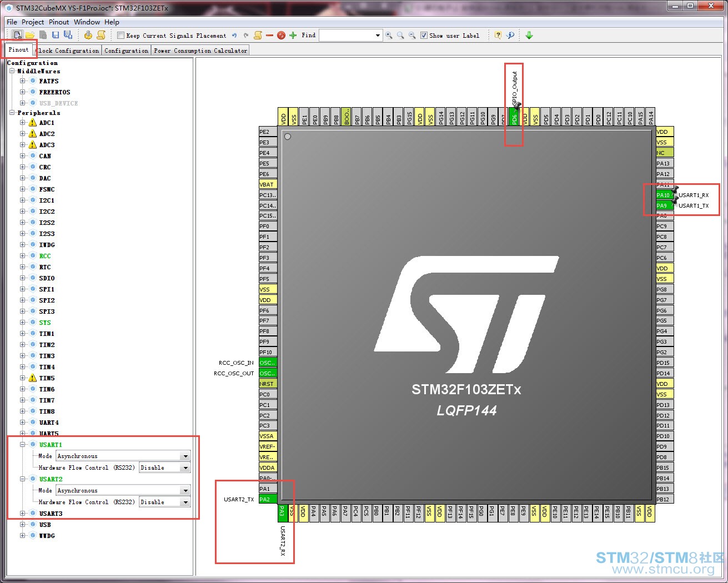Click the green PD6 pin on the chip

[x=514, y=117]
